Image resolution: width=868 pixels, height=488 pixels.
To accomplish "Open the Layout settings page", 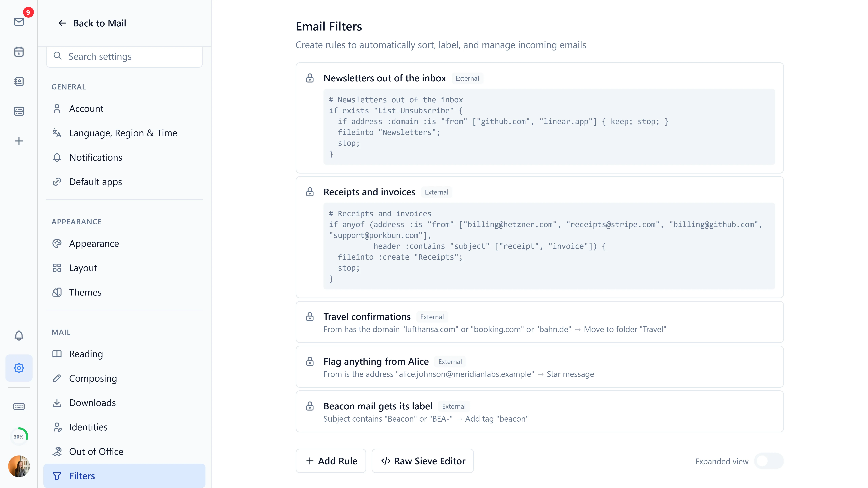I will click(x=124, y=268).
